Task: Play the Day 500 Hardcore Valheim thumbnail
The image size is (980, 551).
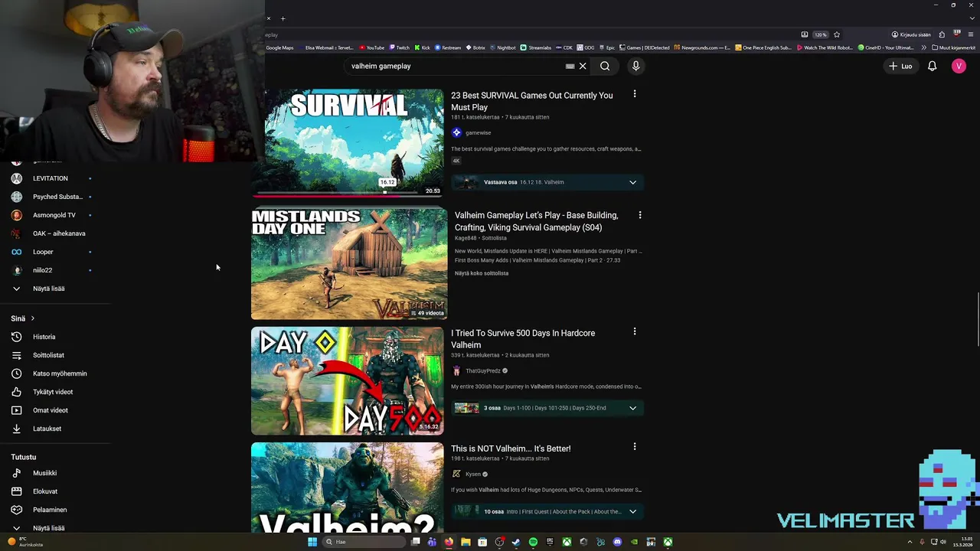Action: tap(348, 381)
